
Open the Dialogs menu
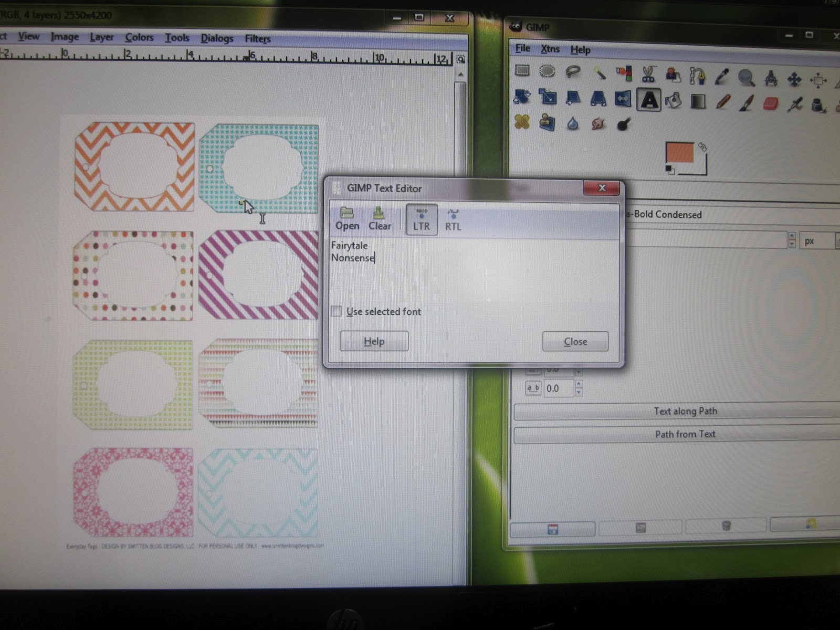tap(217, 38)
